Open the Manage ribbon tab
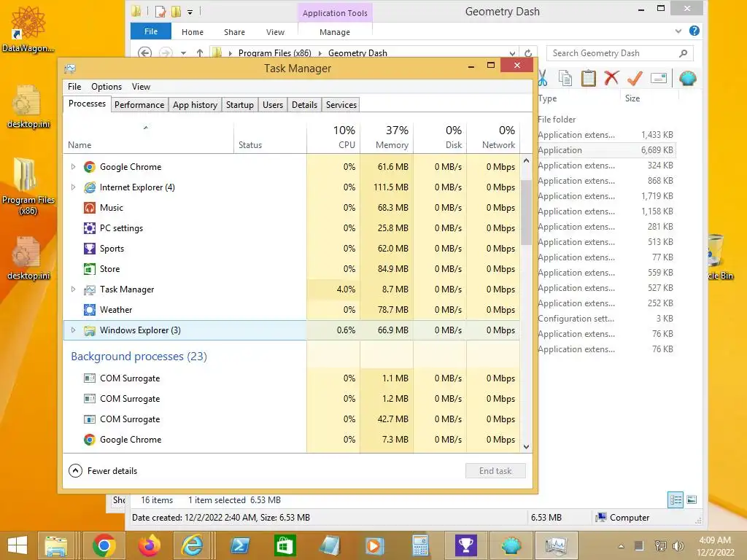Screen dimensions: 747x560 tap(334, 32)
